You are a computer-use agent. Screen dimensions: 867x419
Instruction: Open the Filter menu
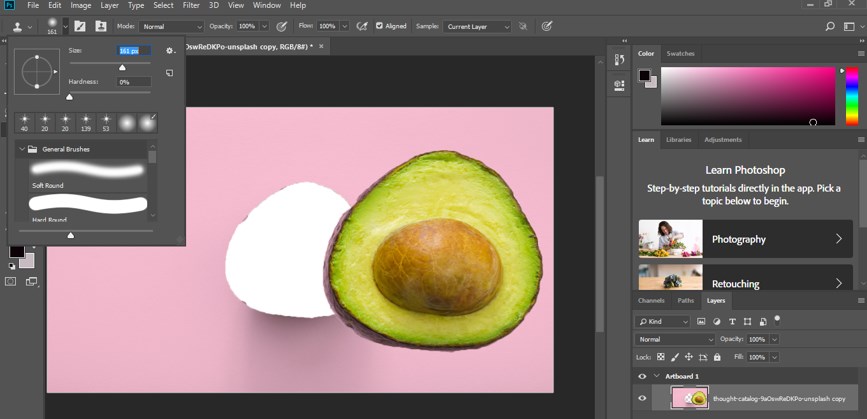[x=191, y=5]
